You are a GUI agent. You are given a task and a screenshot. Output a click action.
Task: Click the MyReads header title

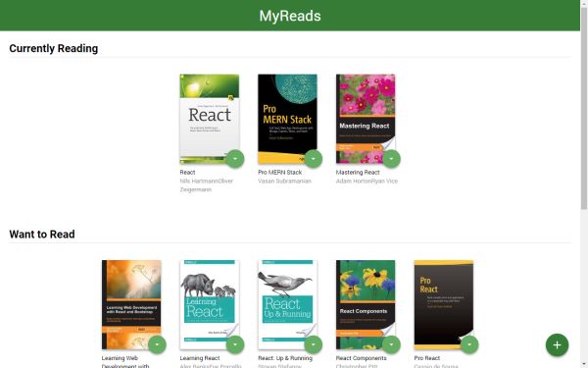pyautogui.click(x=290, y=16)
